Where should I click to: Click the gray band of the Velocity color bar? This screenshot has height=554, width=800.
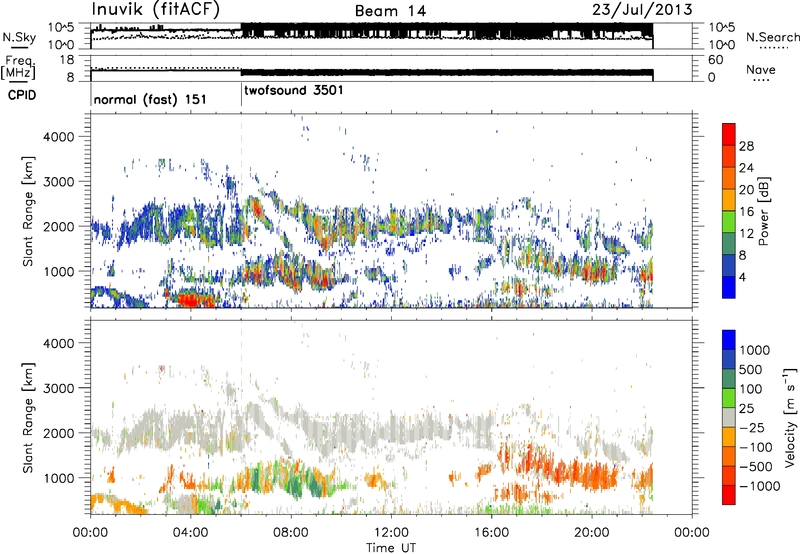point(729,418)
